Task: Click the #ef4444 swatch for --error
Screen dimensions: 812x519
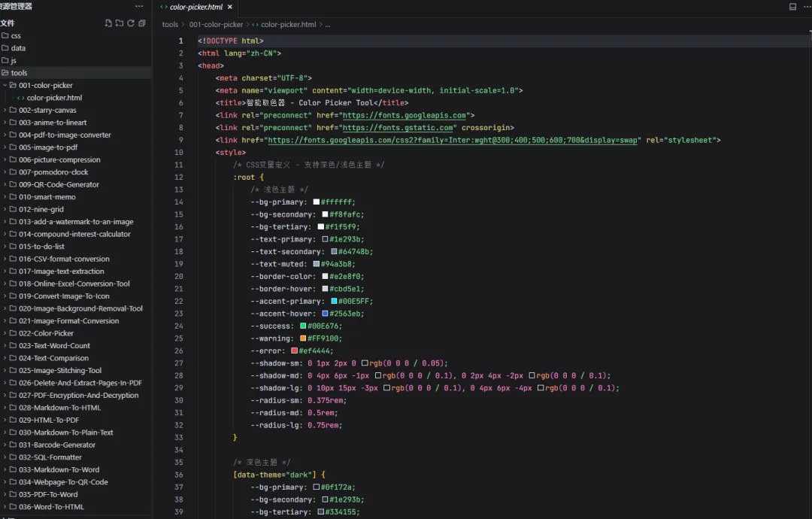Action: [x=294, y=351]
